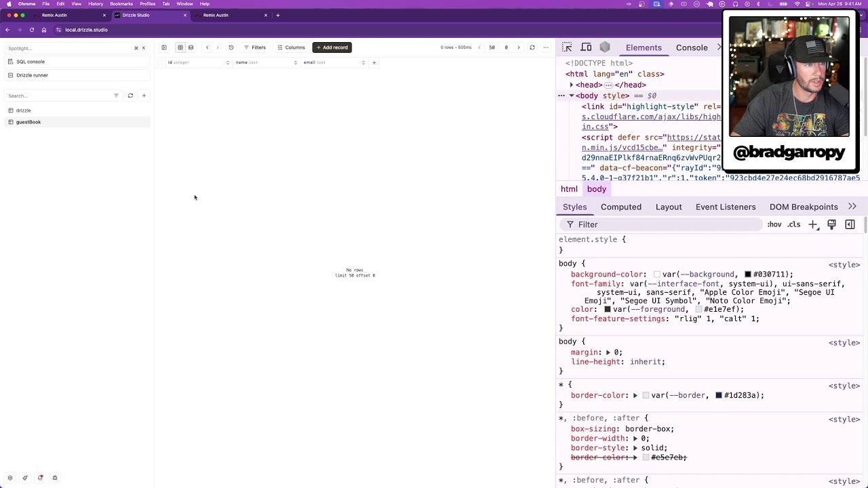Activate DevTools inspect element picker
This screenshot has height=488, width=868.
[567, 47]
